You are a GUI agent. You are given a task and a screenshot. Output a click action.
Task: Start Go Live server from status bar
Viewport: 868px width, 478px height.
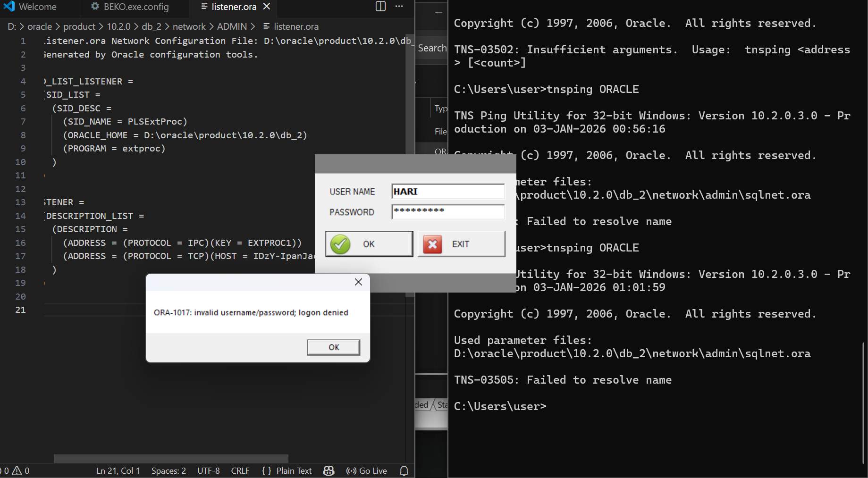pyautogui.click(x=367, y=470)
